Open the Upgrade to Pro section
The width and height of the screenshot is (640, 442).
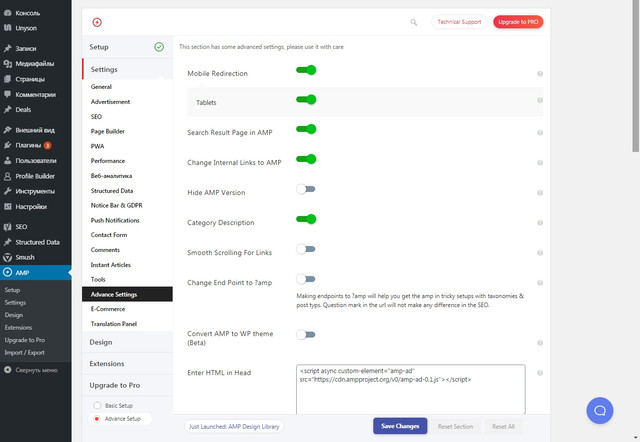(x=127, y=385)
